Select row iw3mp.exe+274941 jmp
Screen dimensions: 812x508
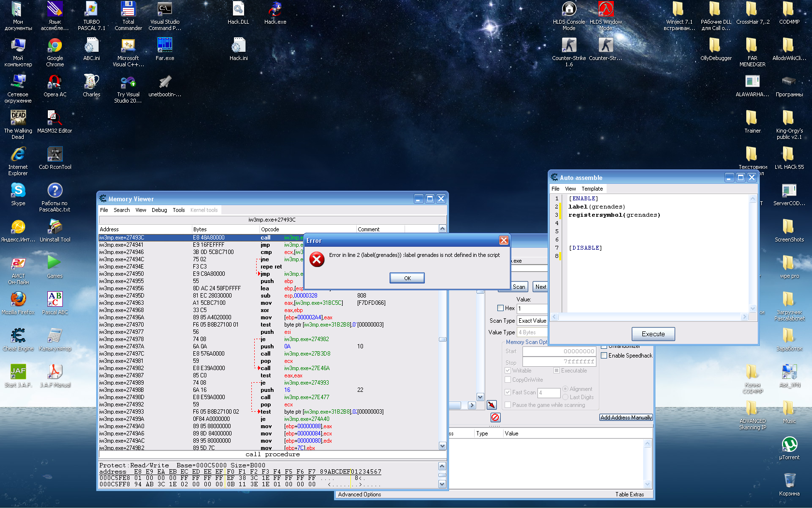268,245
